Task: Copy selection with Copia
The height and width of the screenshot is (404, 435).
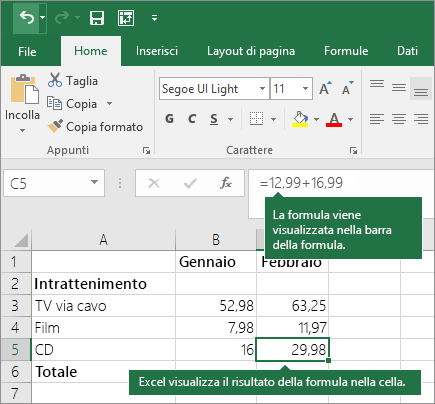Action: (72, 104)
